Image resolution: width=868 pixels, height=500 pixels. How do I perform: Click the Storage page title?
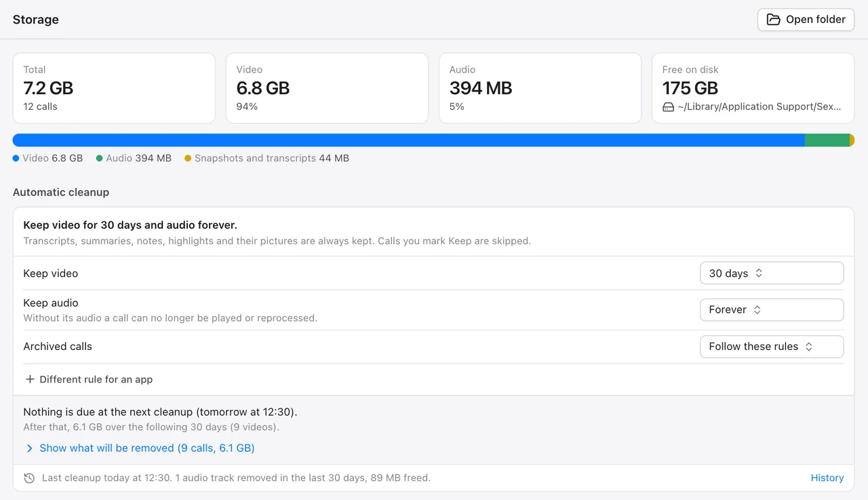pos(36,20)
